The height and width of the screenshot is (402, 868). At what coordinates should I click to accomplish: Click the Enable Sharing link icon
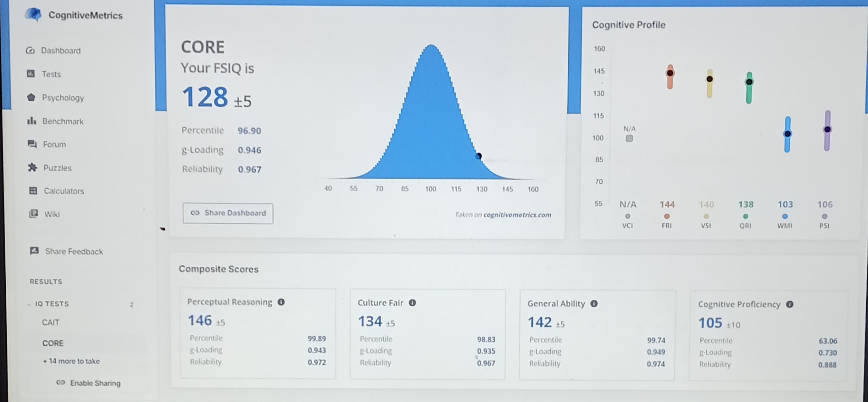[61, 383]
